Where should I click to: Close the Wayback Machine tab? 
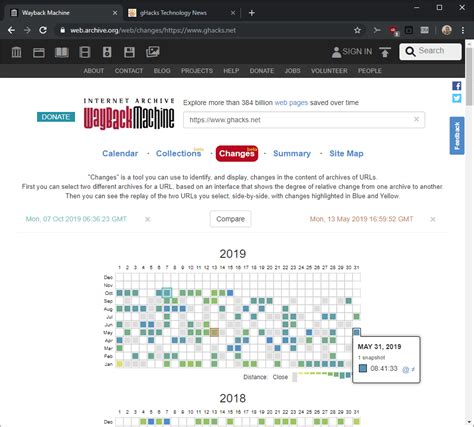tap(115, 13)
